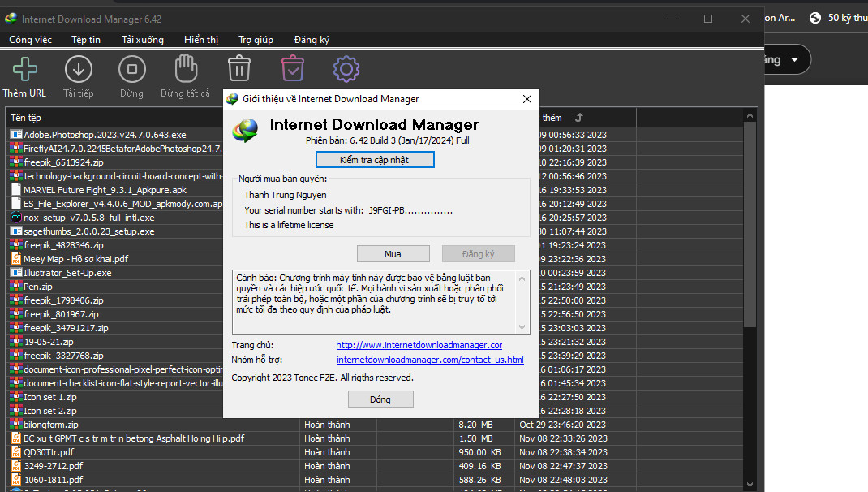Click the trash can delete icon in toolbar
This screenshot has height=492, width=868.
pos(239,69)
